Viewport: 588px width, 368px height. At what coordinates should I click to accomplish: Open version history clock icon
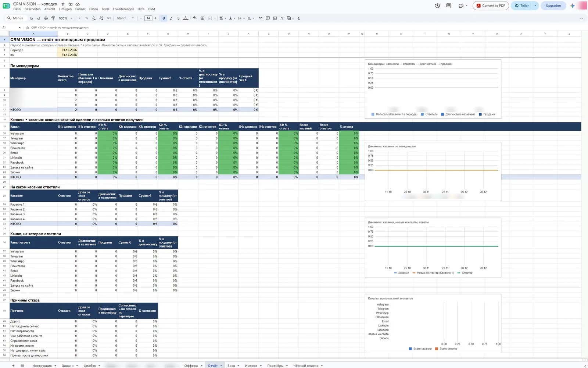click(x=437, y=6)
